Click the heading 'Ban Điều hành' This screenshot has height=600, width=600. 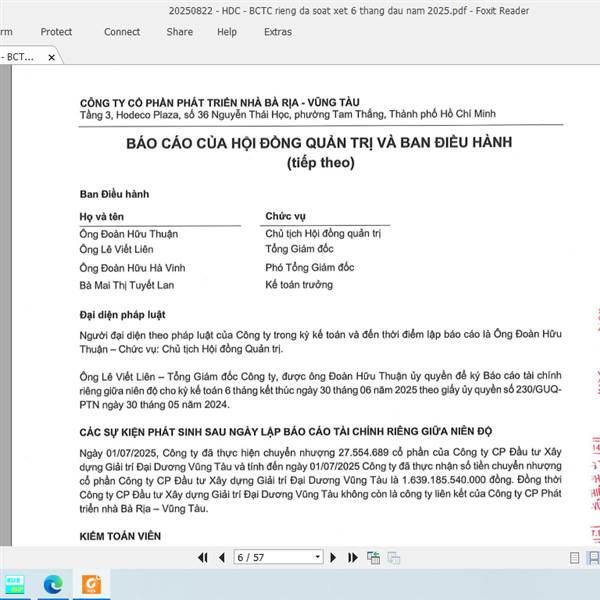pos(114,194)
